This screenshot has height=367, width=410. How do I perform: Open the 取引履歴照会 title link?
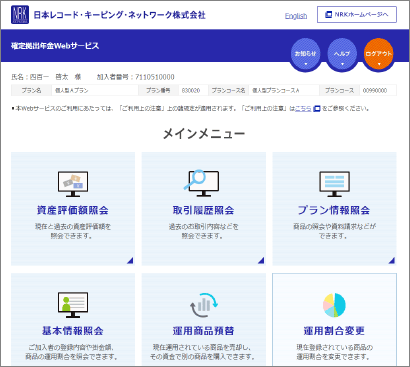tap(203, 210)
